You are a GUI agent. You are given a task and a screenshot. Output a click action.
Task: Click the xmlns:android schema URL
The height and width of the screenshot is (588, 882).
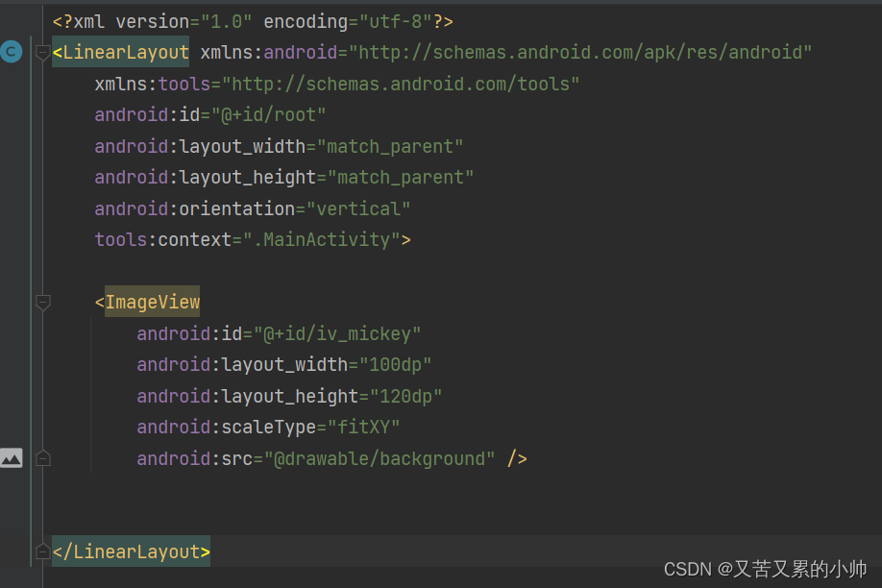tap(580, 52)
